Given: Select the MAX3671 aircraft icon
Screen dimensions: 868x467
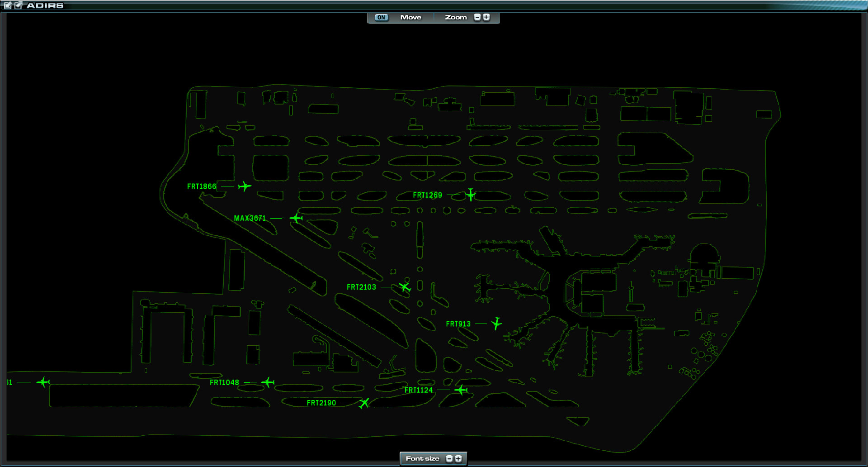Looking at the screenshot, I should (296, 218).
